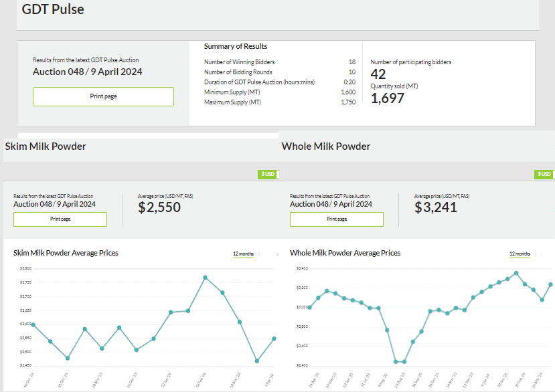555x392 pixels.
Task: Click the auction duration value 0:20
Action: (349, 82)
